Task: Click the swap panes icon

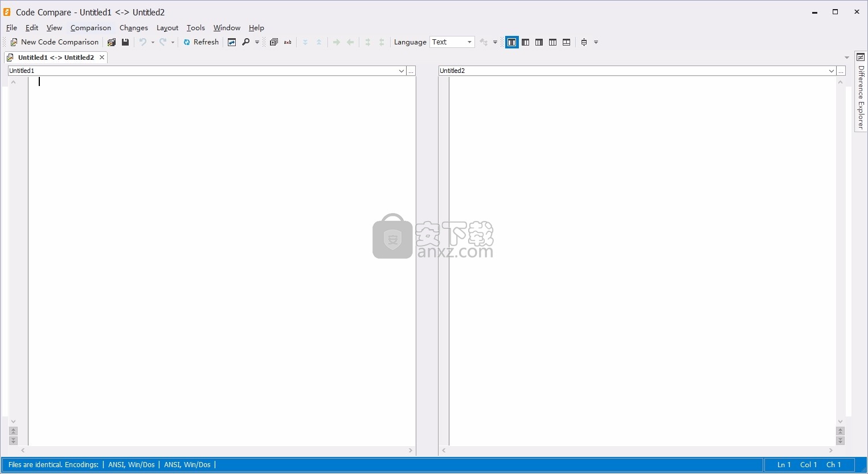Action: [232, 42]
